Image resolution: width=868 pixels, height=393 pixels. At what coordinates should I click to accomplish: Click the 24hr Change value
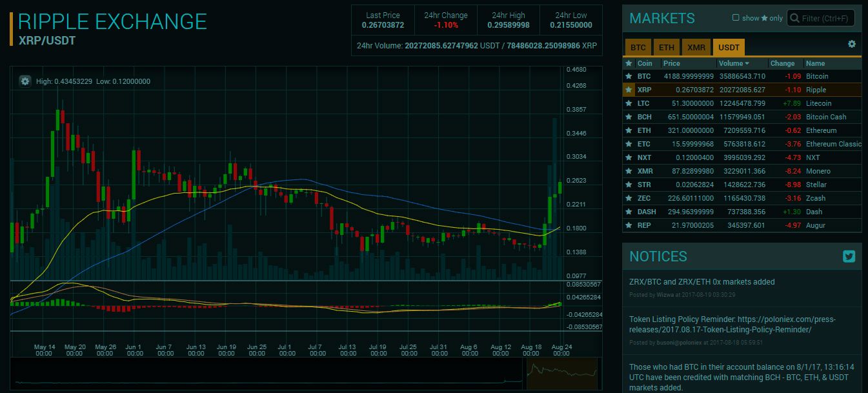tap(446, 25)
